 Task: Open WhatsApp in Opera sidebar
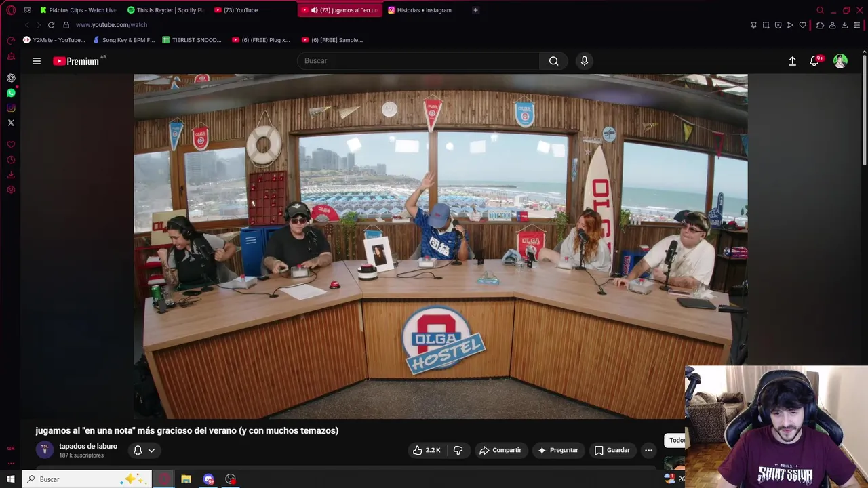tap(11, 93)
